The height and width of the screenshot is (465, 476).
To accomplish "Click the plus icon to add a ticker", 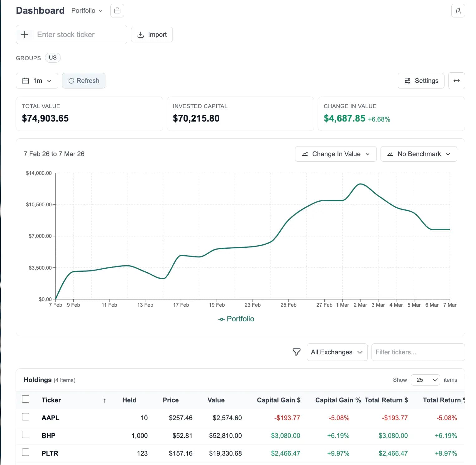I will tap(25, 34).
